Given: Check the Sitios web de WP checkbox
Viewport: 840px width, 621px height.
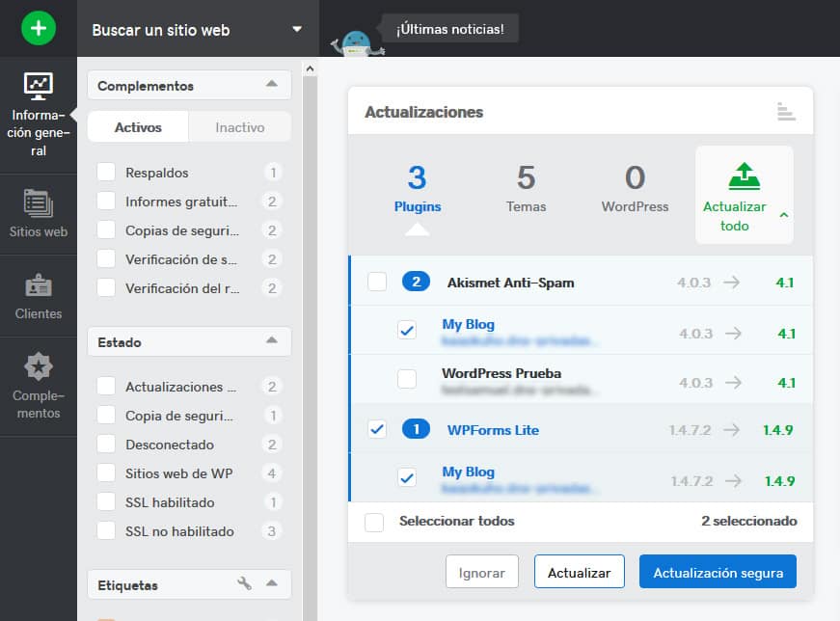Looking at the screenshot, I should [x=106, y=472].
